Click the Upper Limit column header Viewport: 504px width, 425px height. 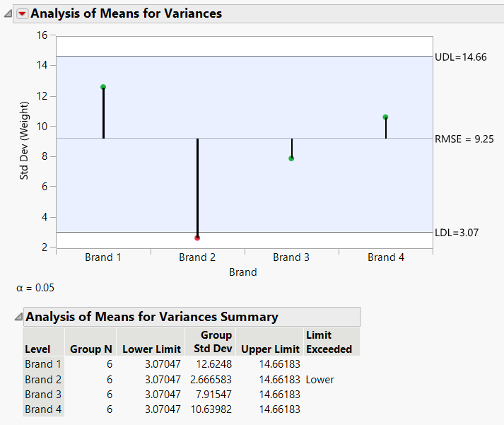click(x=271, y=349)
